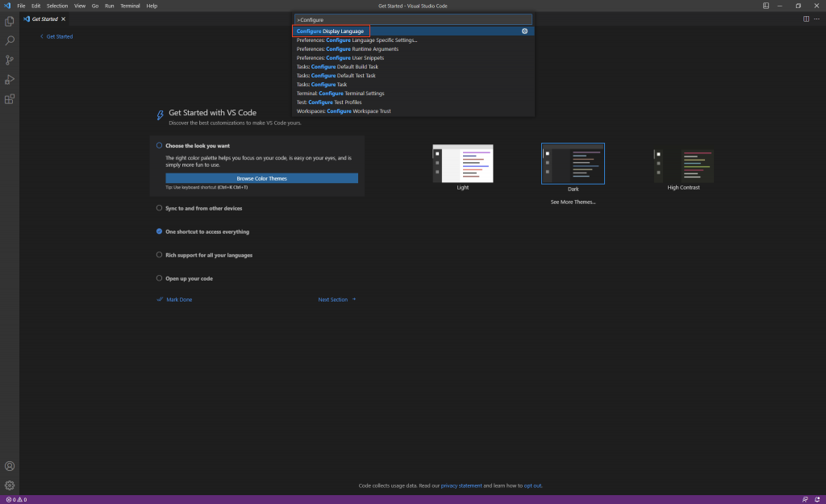This screenshot has width=826, height=504.
Task: Open the editor More Actions ellipsis
Action: click(x=817, y=19)
